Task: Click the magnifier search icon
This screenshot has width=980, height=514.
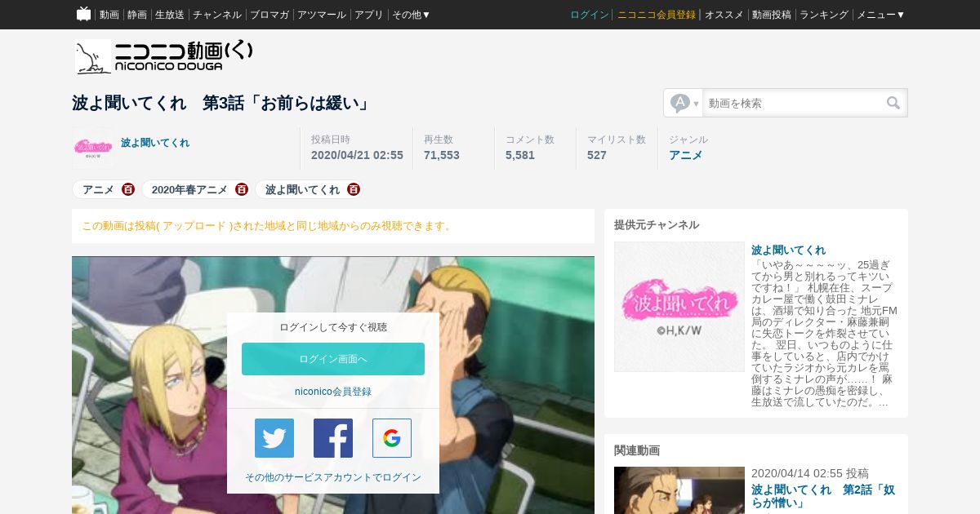Action: click(x=893, y=103)
